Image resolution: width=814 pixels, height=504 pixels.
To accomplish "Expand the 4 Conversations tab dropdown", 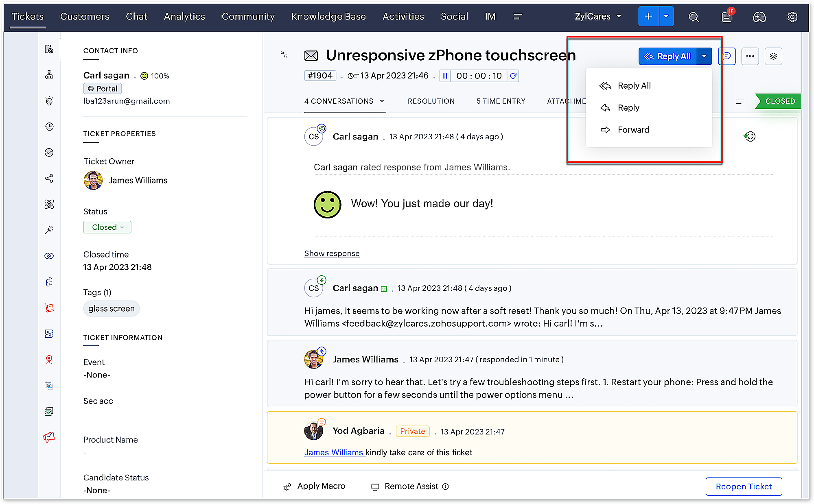I will click(382, 101).
